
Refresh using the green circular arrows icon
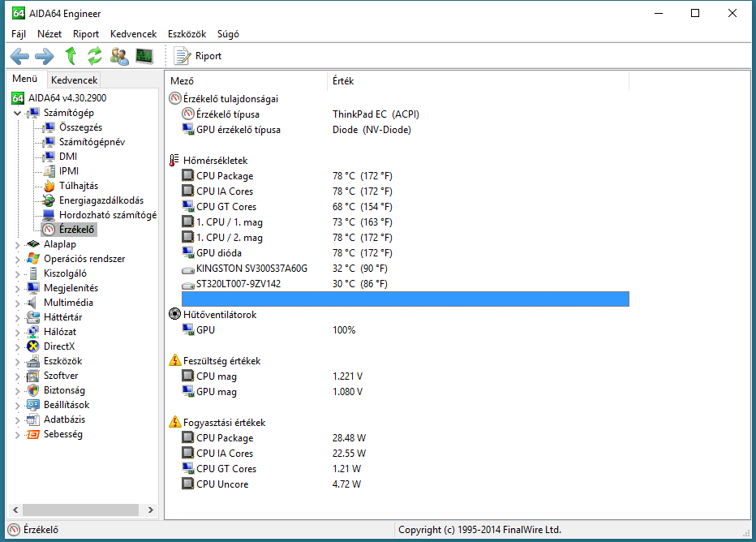[95, 56]
